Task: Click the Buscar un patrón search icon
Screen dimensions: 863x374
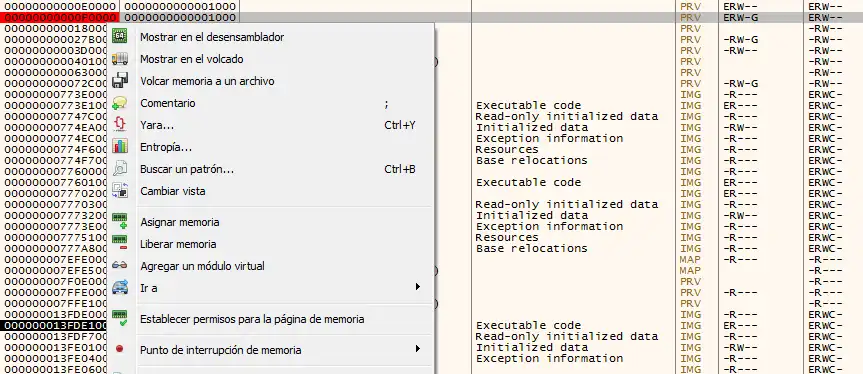Action: 119,169
